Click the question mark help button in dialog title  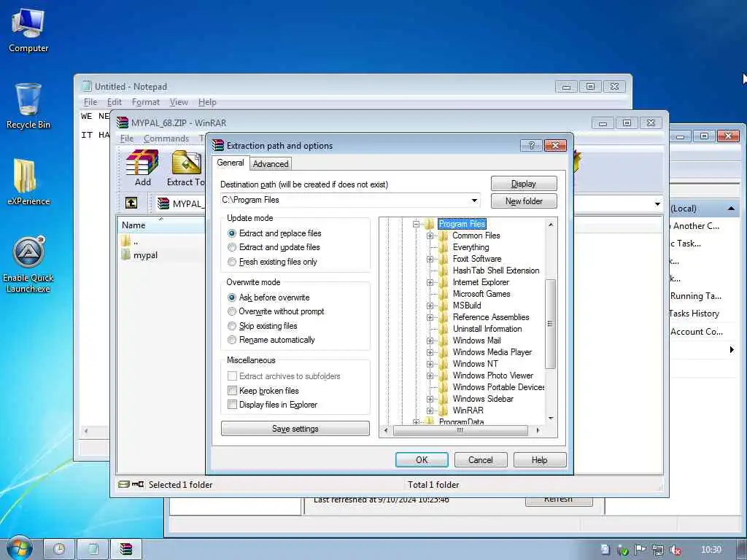tap(531, 145)
